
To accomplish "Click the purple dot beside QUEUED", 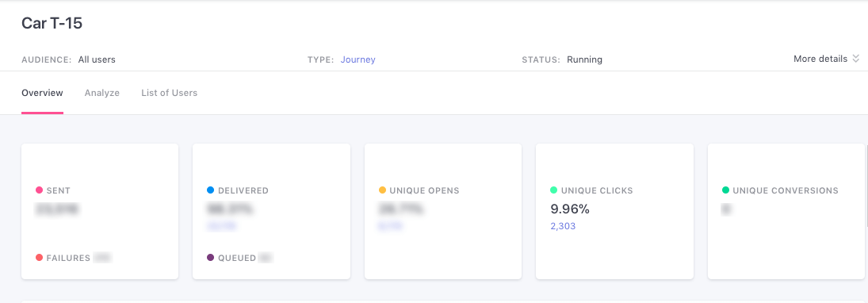I will [210, 258].
